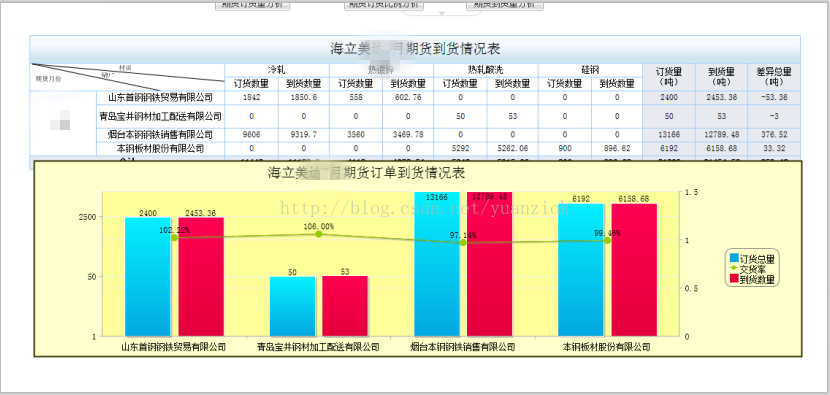This screenshot has height=395, width=830.
Task: Select 2400 in table 订货量 column
Action: (x=669, y=97)
